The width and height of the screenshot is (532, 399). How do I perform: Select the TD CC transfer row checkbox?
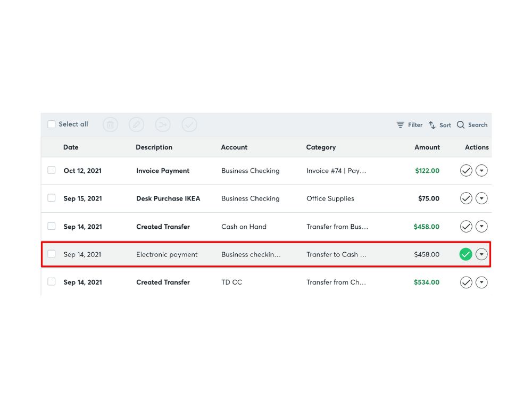click(51, 281)
